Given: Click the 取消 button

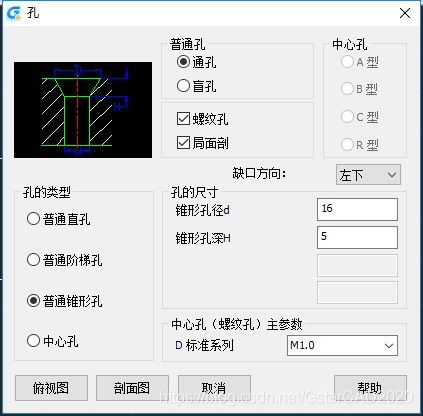Looking at the screenshot, I should (214, 388).
